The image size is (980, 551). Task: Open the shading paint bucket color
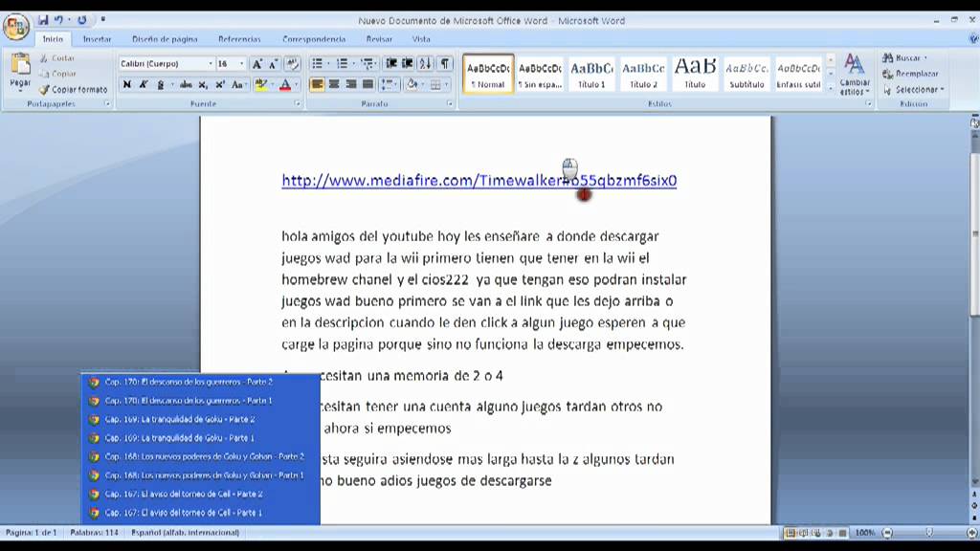(x=411, y=84)
